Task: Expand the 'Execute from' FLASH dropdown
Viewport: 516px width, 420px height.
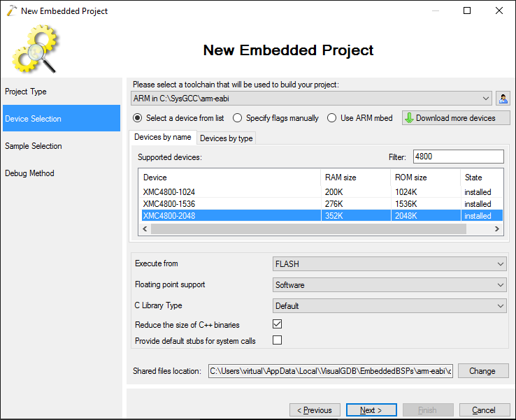Action: 389,263
